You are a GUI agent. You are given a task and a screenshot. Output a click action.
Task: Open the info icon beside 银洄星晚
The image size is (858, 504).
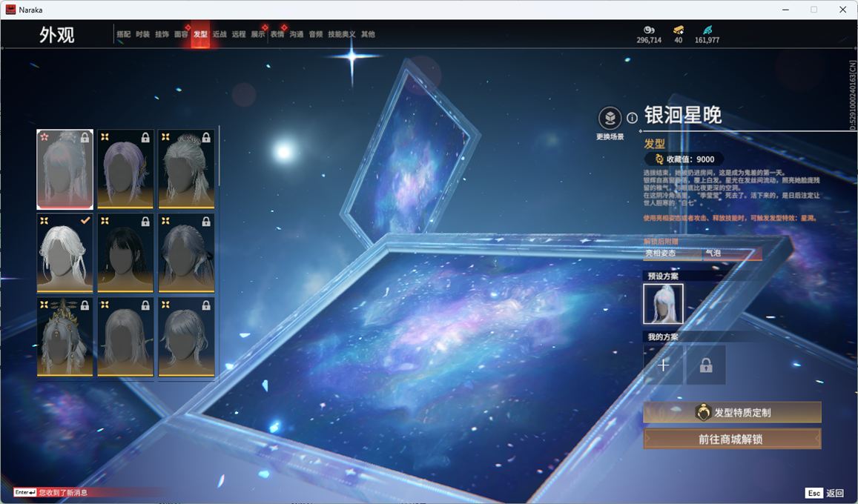(632, 118)
